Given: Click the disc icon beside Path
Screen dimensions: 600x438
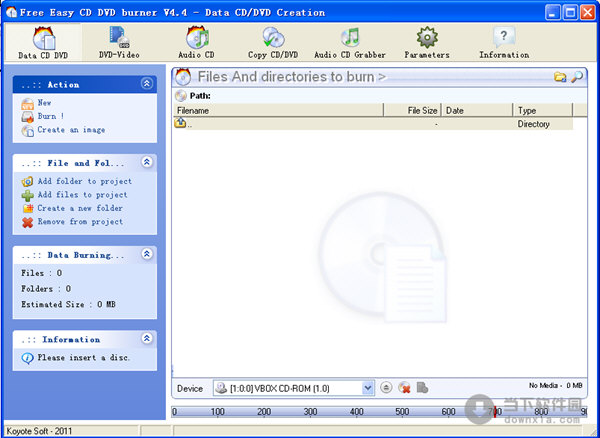Looking at the screenshot, I should [181, 96].
